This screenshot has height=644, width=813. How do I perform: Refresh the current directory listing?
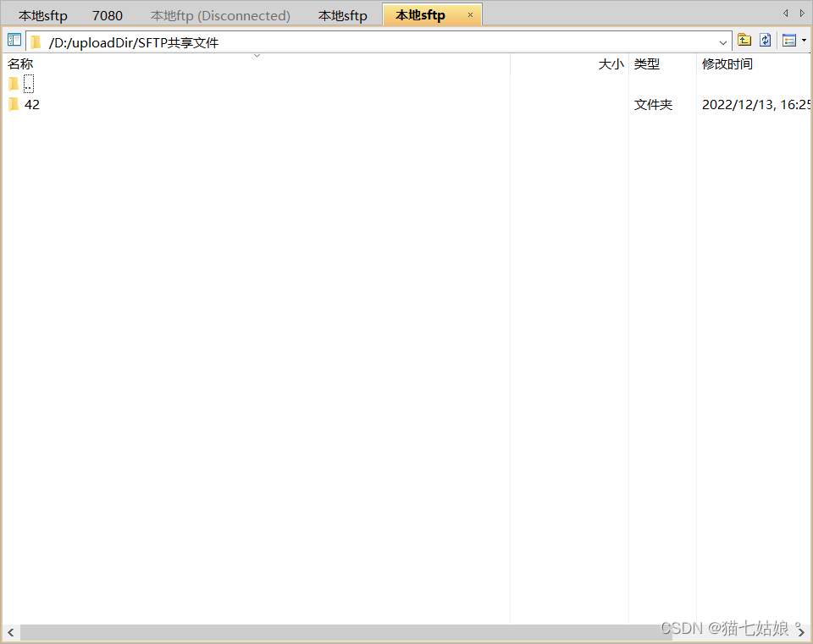(766, 40)
